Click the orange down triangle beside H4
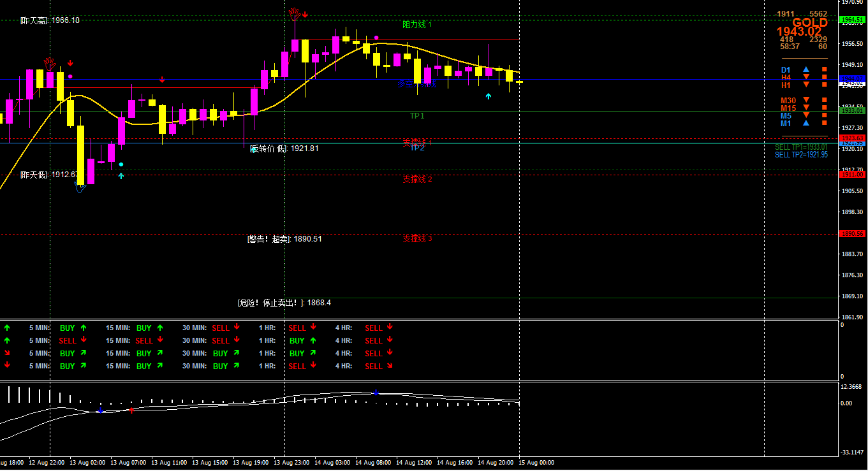This screenshot has width=868, height=471. click(x=806, y=77)
